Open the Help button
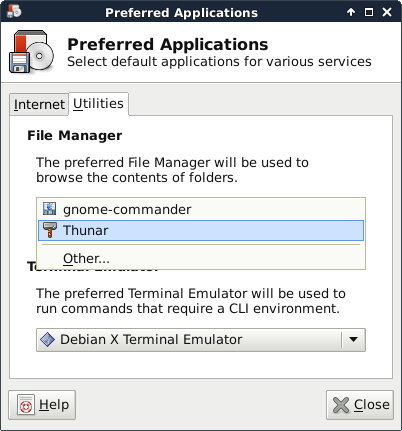This screenshot has width=402, height=431. click(42, 405)
